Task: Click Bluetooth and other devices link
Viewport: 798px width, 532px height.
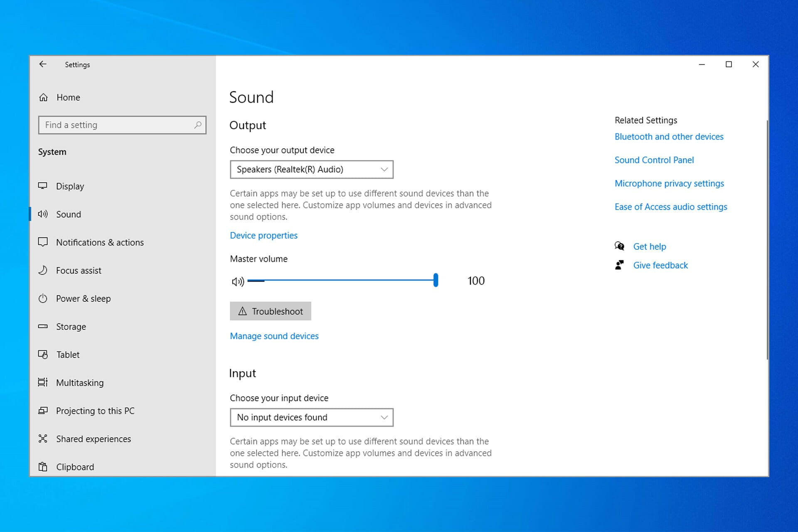Action: pyautogui.click(x=669, y=136)
